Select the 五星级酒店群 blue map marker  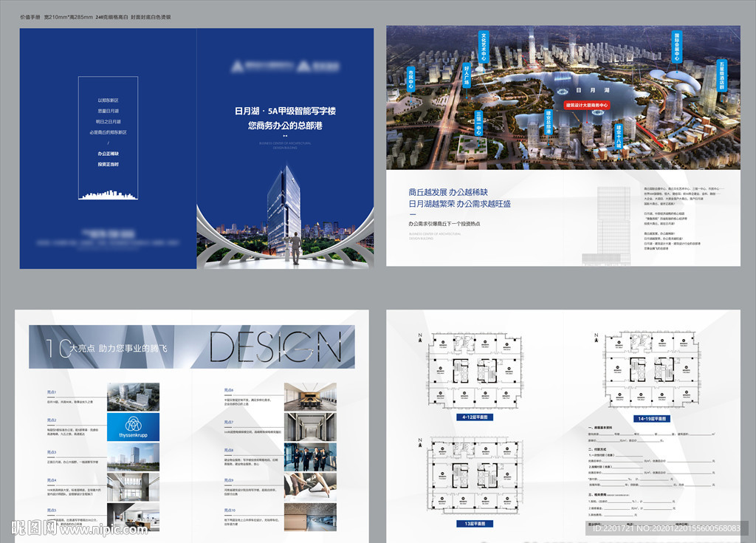point(722,75)
